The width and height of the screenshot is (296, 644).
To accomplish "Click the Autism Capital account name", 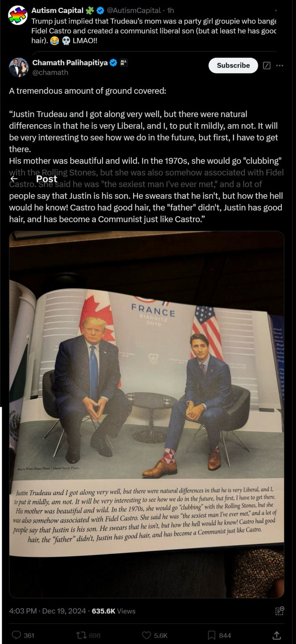I will (57, 10).
